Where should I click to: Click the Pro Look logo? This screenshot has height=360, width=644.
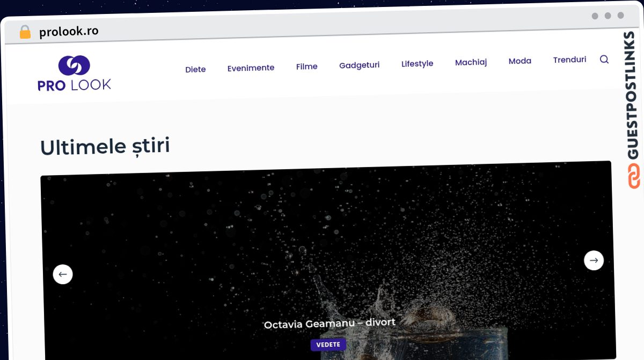pos(74,74)
